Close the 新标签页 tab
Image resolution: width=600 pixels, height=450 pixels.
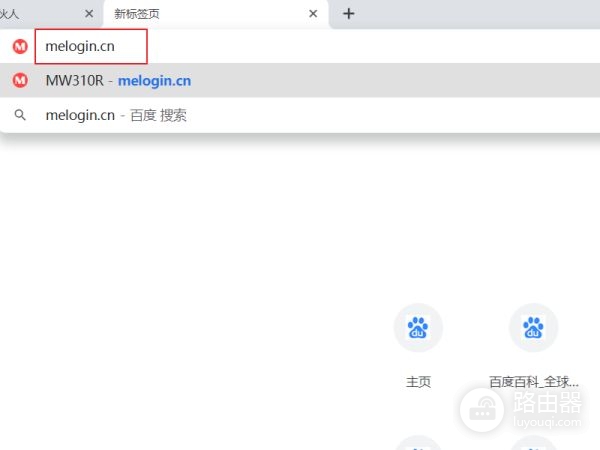coord(313,14)
